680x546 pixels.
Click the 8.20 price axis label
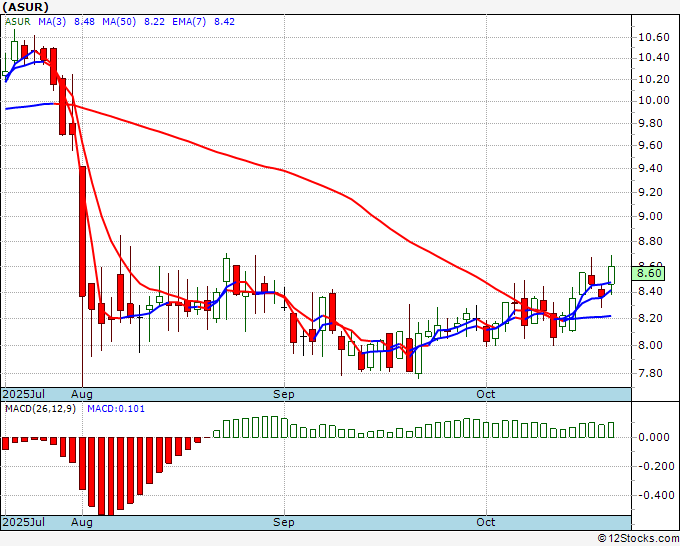[x=651, y=318]
